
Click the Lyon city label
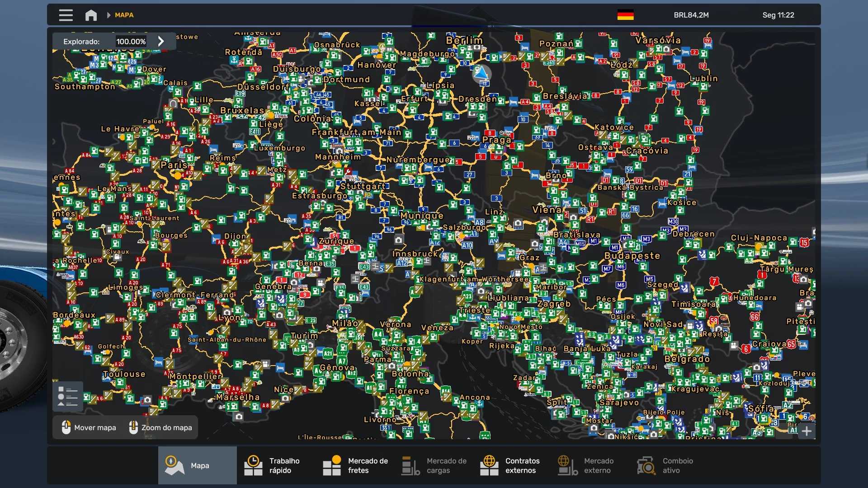coord(229,317)
